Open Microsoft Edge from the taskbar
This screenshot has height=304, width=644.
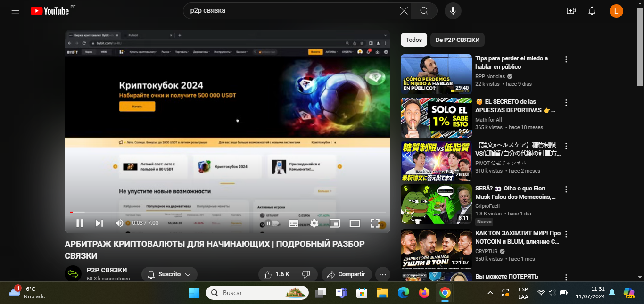(x=403, y=293)
